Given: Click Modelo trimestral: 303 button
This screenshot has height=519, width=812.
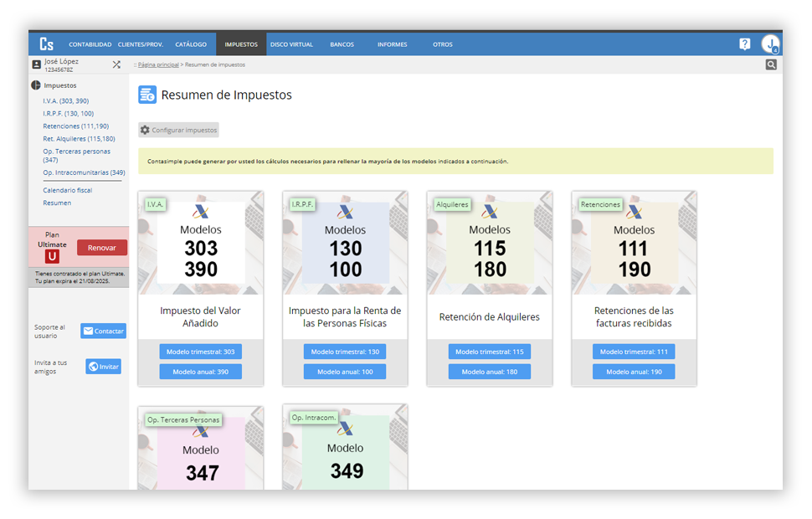Looking at the screenshot, I should point(200,352).
